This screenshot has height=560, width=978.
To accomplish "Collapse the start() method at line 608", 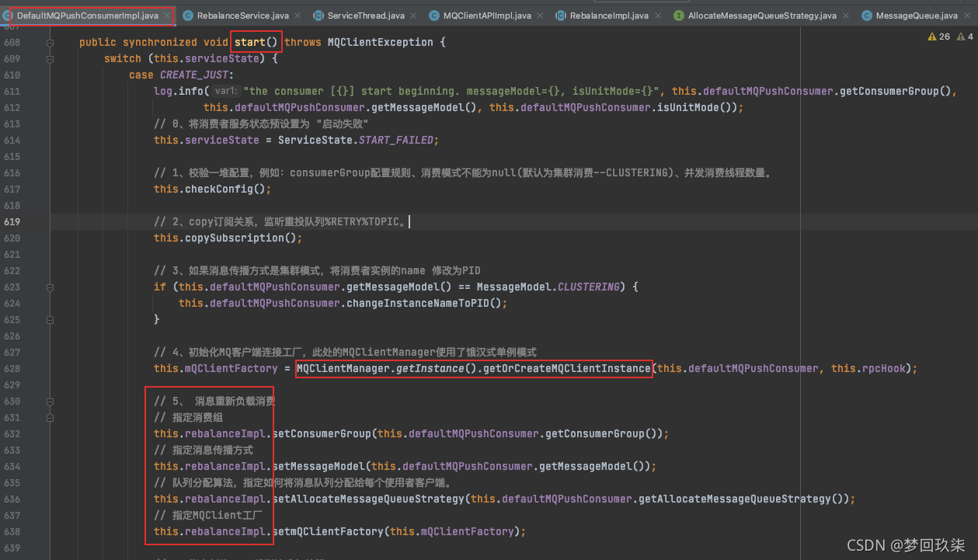I will point(50,43).
